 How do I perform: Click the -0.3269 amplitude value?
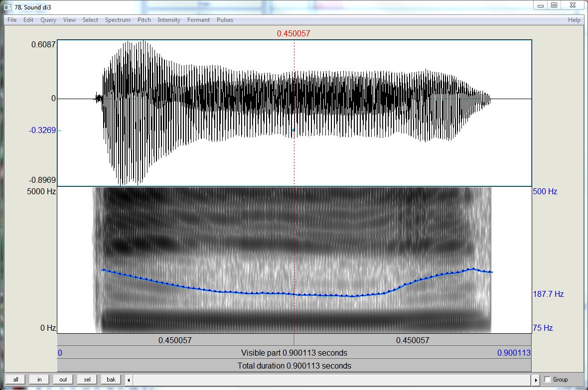[42, 130]
